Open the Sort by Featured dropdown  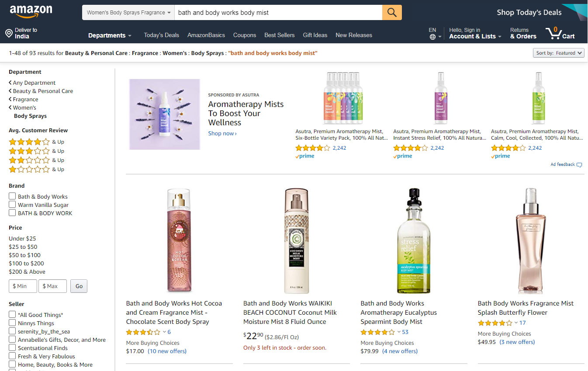559,53
